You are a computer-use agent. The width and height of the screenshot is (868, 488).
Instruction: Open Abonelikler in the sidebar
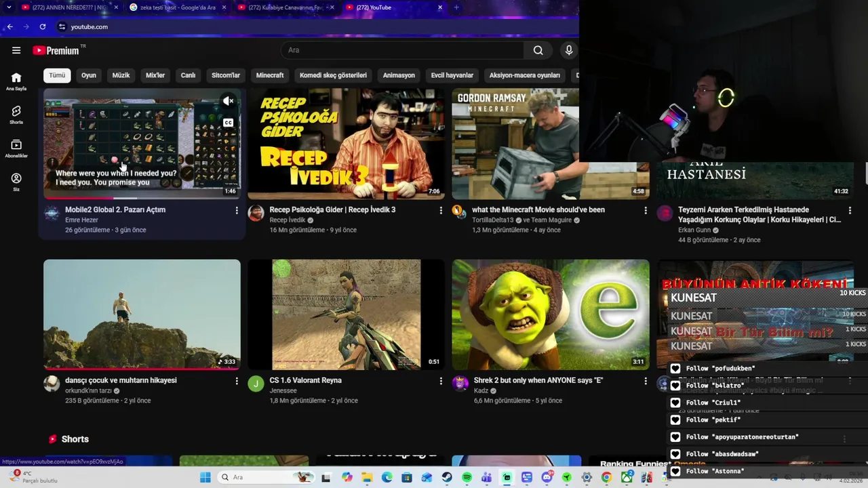pos(16,148)
